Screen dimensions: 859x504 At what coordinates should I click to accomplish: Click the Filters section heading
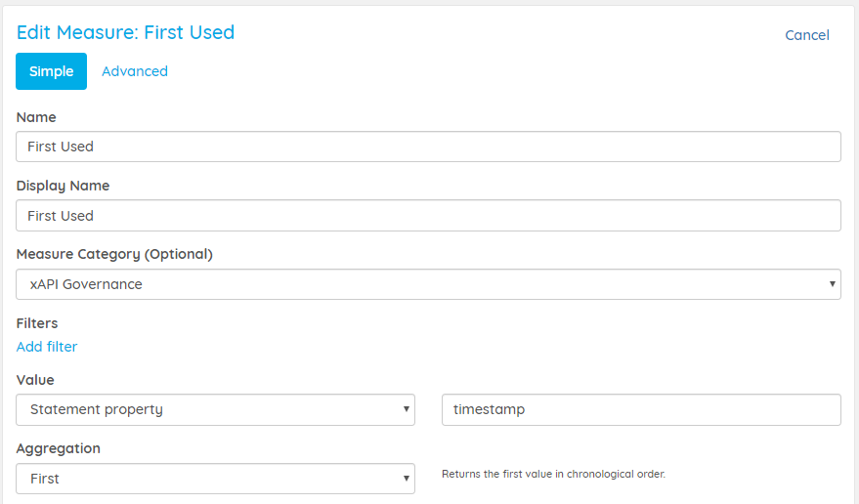coord(37,323)
